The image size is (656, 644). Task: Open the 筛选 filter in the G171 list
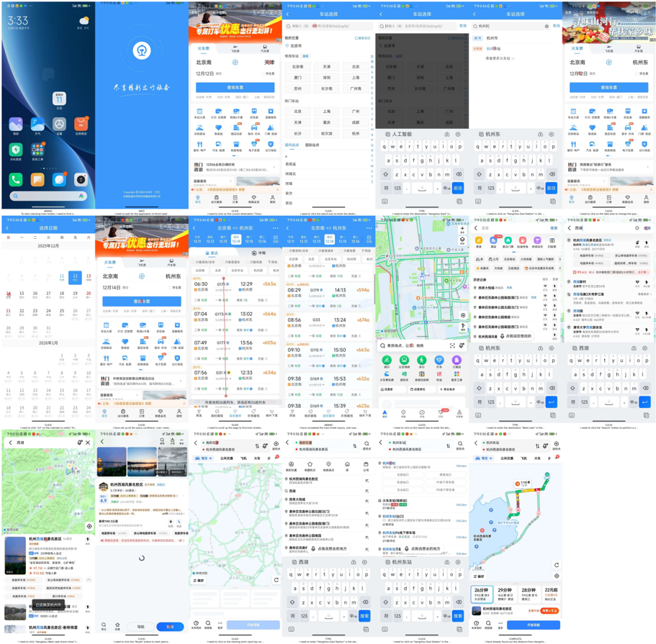(273, 262)
